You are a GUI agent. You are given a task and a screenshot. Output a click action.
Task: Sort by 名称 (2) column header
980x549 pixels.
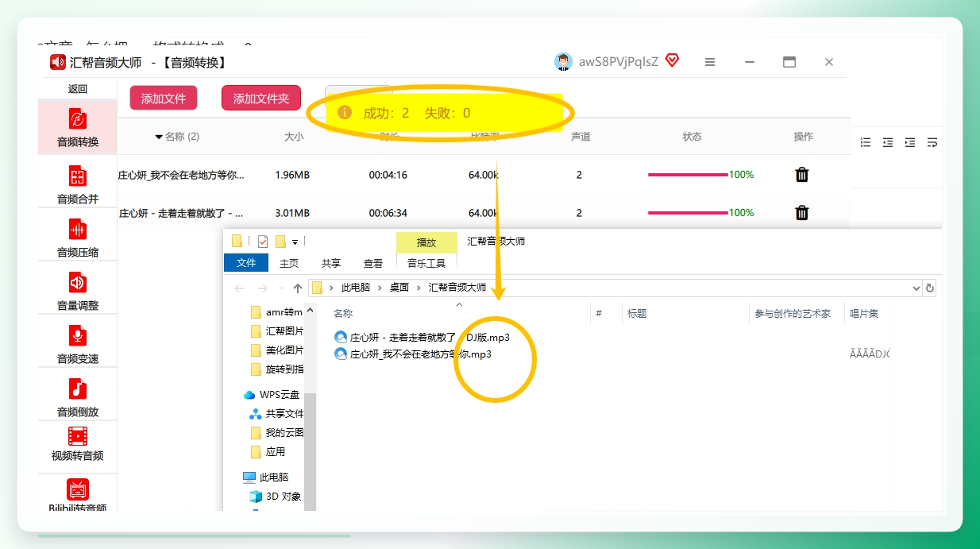[177, 137]
